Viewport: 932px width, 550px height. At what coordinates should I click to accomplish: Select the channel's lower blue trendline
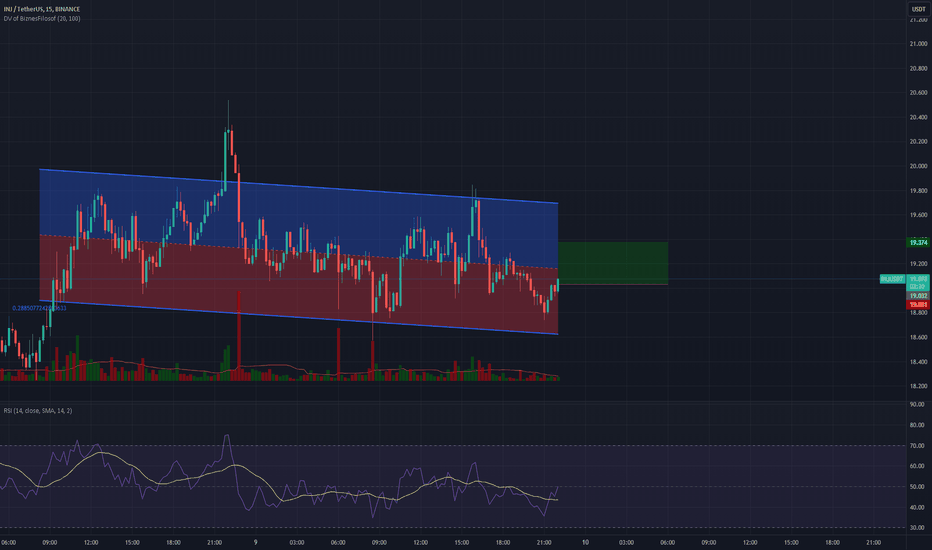(298, 318)
